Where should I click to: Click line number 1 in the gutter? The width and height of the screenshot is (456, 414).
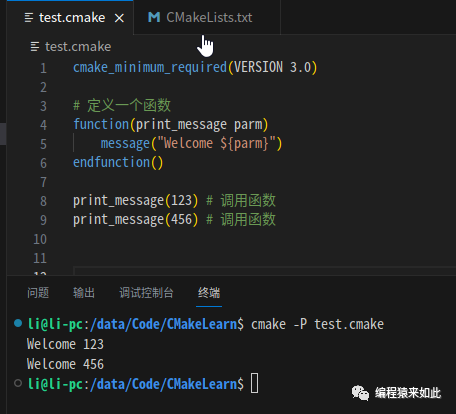pyautogui.click(x=43, y=68)
